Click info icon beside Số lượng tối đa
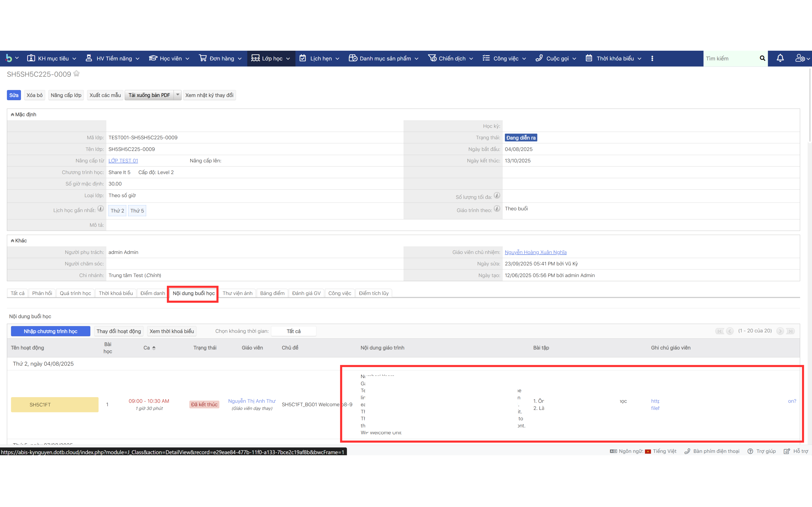Image resolution: width=812 pixels, height=507 pixels. [x=497, y=195]
